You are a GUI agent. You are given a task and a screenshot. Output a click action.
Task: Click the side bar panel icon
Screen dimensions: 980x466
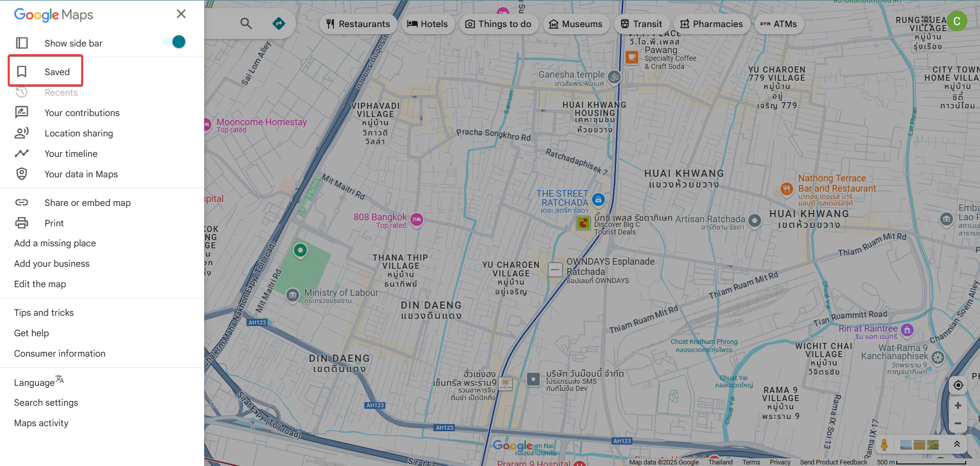tap(21, 43)
